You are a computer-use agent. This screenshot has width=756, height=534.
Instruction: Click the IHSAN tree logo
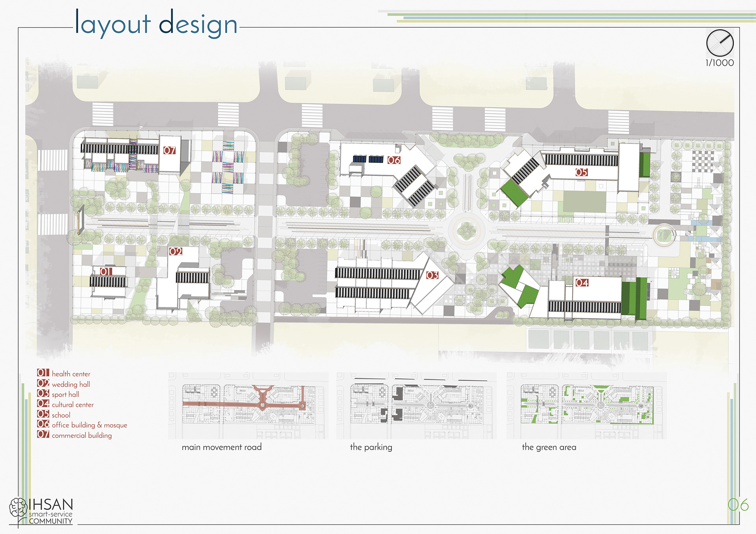pos(18,508)
